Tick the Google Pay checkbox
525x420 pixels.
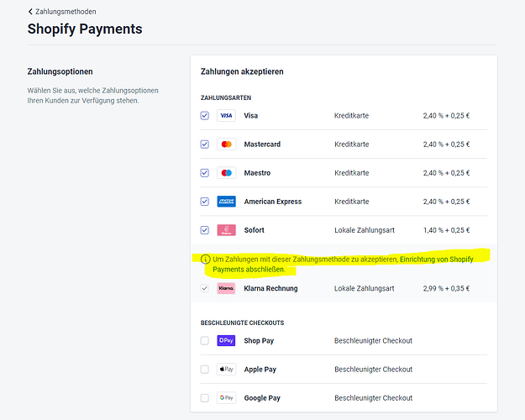pos(205,398)
